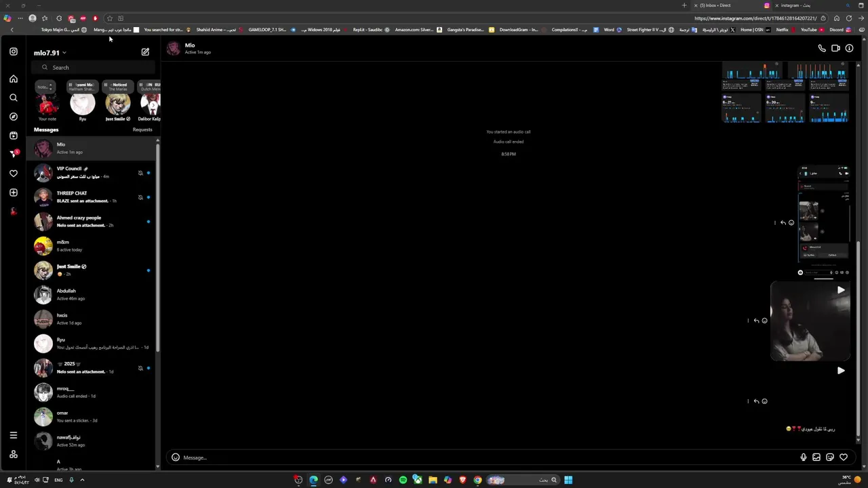Send a heart like in message bar
This screenshot has height=488, width=868.
(844, 457)
